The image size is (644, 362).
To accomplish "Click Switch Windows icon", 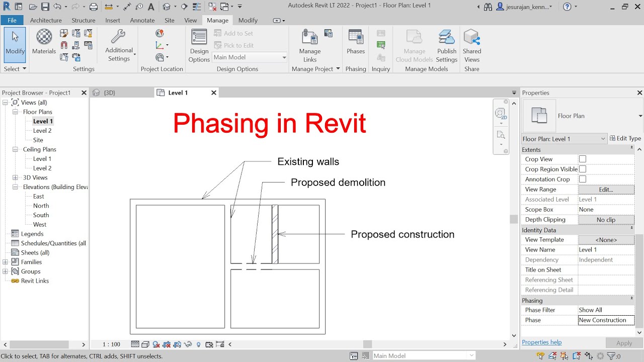I will [x=224, y=7].
